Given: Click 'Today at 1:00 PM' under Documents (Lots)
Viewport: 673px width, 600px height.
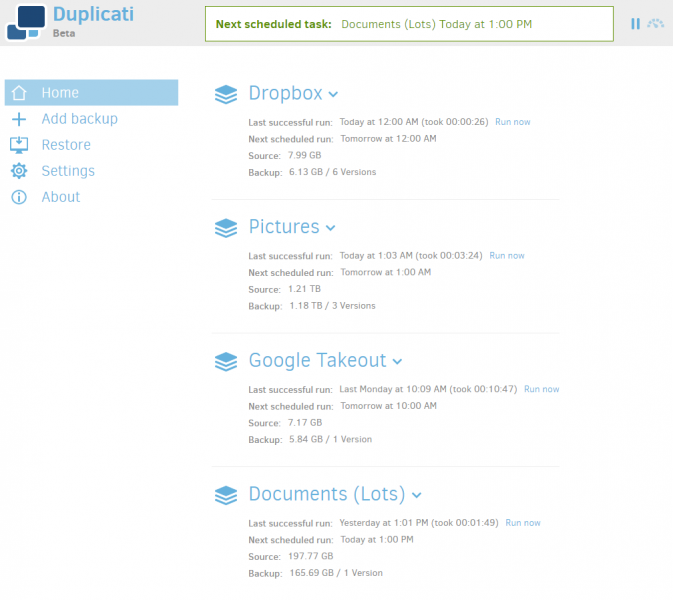Looking at the screenshot, I should click(x=377, y=539).
